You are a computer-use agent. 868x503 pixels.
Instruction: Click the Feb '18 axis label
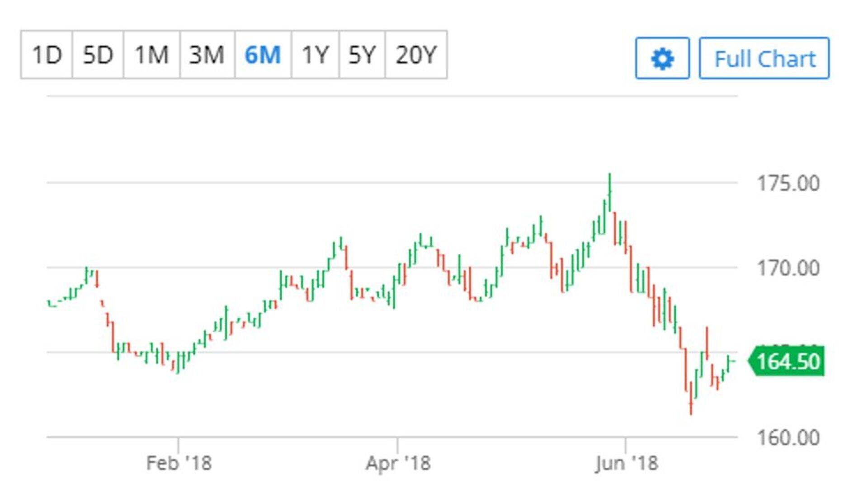click(x=179, y=463)
